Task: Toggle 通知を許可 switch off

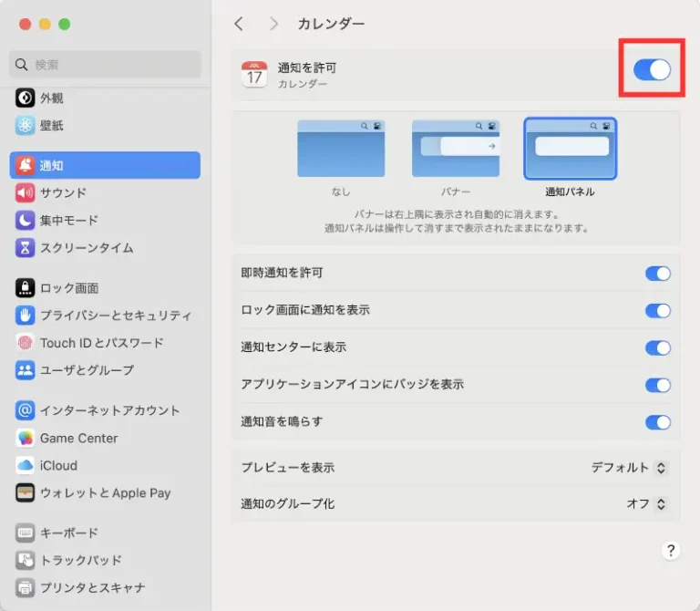Action: 652,69
